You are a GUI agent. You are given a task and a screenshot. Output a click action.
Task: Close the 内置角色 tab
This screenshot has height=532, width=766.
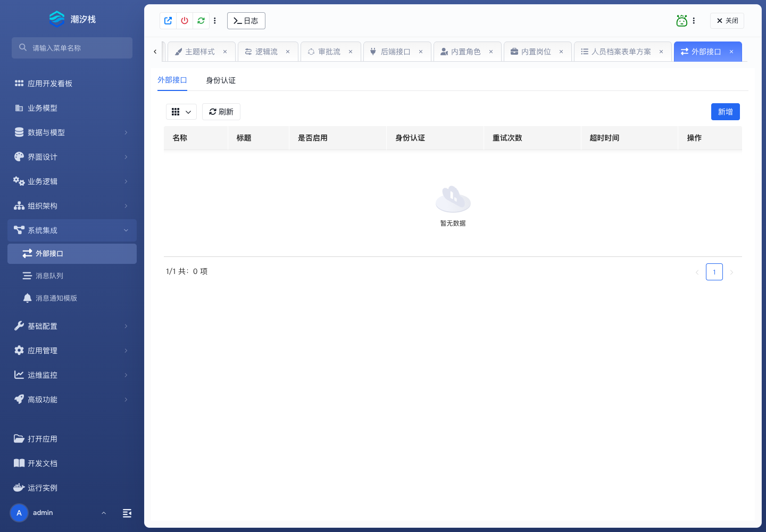[491, 52]
